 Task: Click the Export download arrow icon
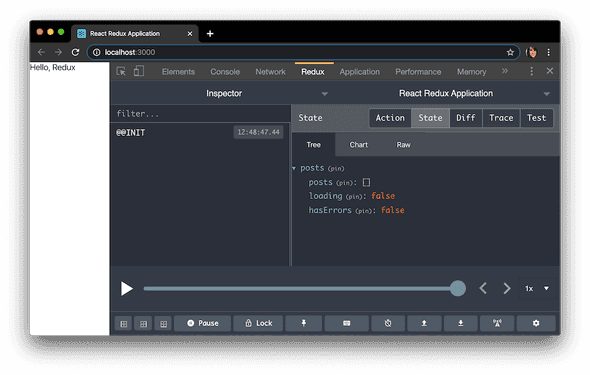click(461, 323)
